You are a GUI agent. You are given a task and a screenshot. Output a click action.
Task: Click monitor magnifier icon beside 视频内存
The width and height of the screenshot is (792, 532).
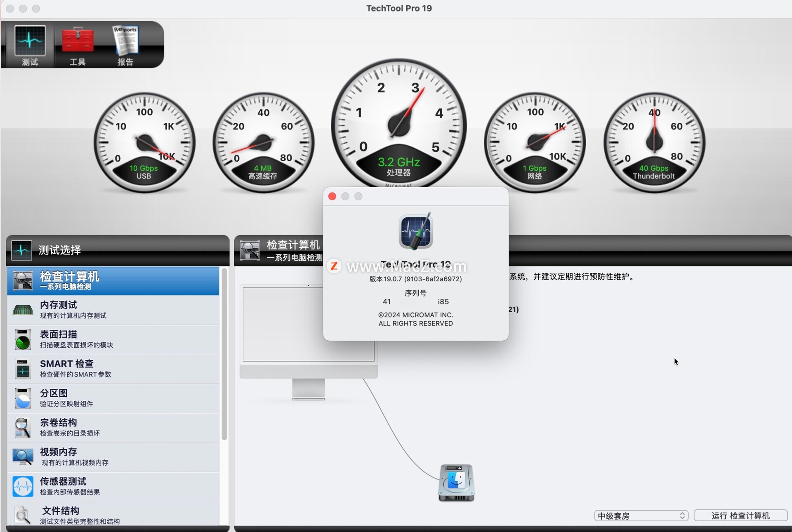coord(23,457)
